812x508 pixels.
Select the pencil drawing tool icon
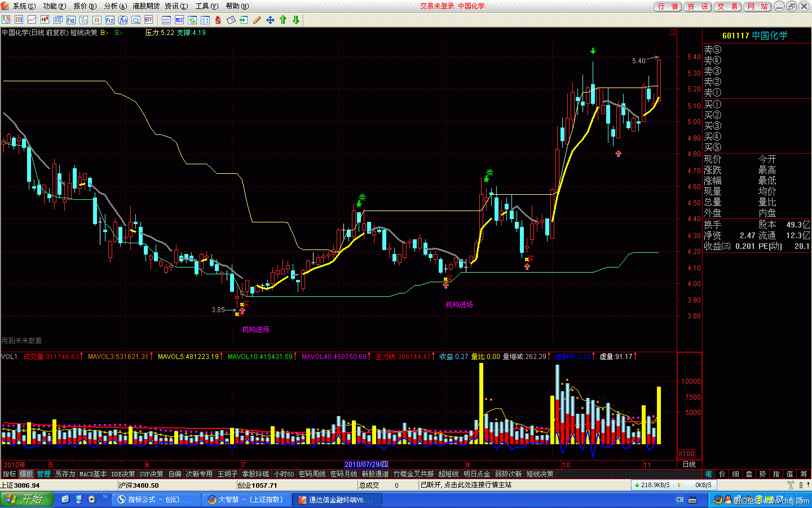point(257,20)
